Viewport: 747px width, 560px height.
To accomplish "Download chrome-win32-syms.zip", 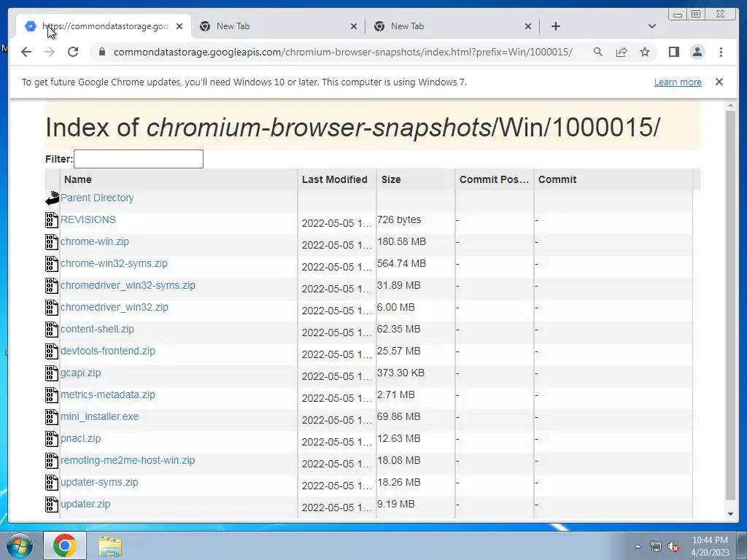I will click(x=114, y=263).
